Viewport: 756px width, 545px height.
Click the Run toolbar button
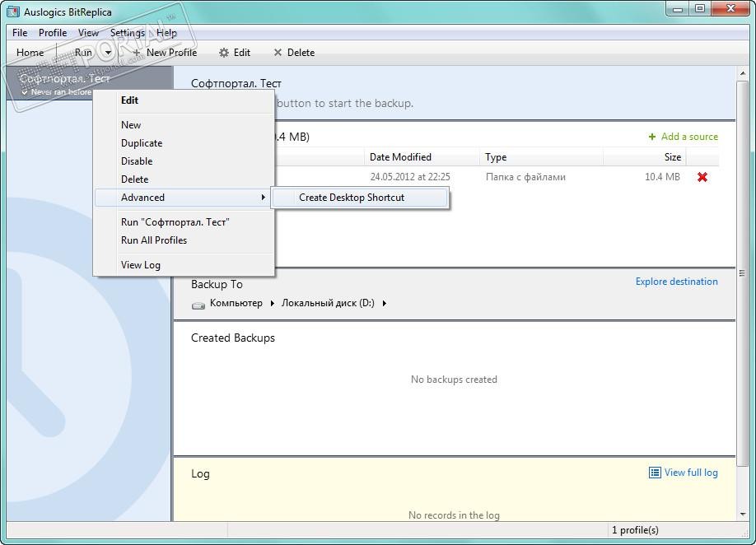tap(83, 53)
